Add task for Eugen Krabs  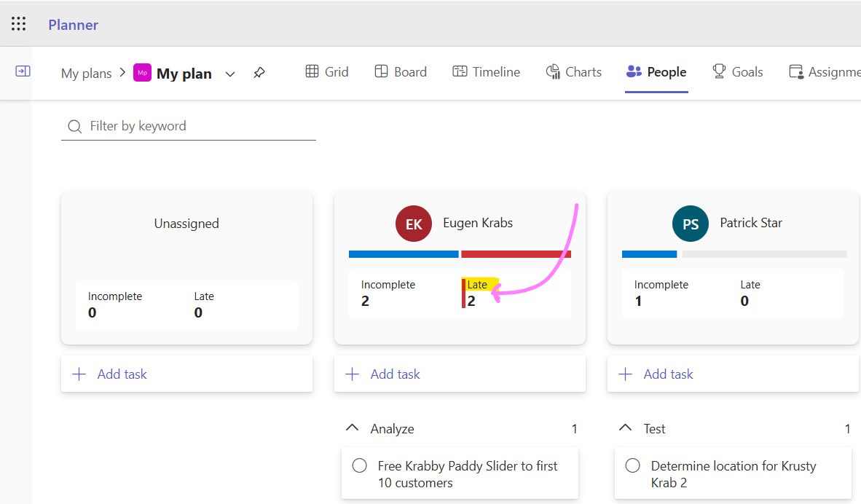click(460, 374)
